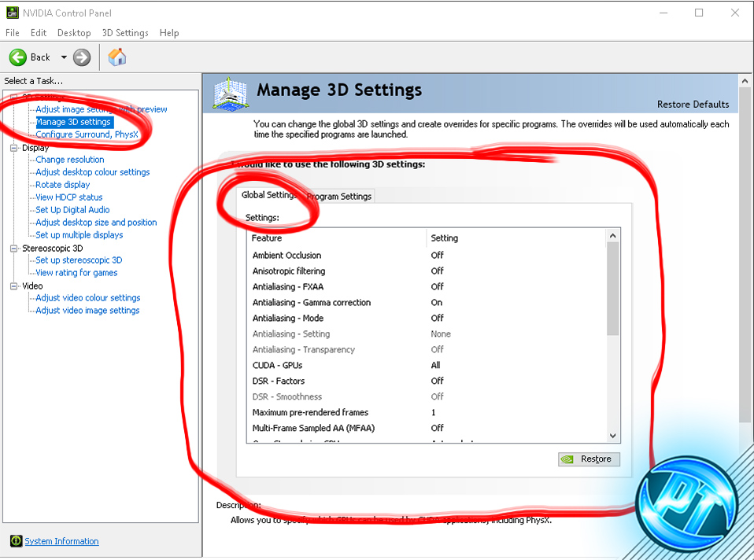Click the Forward arrow icon
The image size is (754, 560).
click(x=82, y=57)
